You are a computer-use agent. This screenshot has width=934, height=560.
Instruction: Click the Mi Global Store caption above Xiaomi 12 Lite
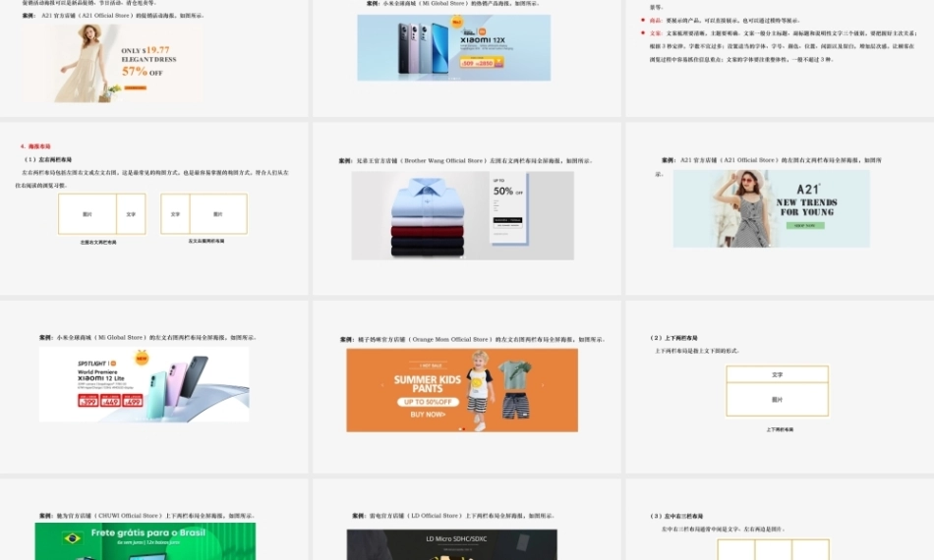147,337
